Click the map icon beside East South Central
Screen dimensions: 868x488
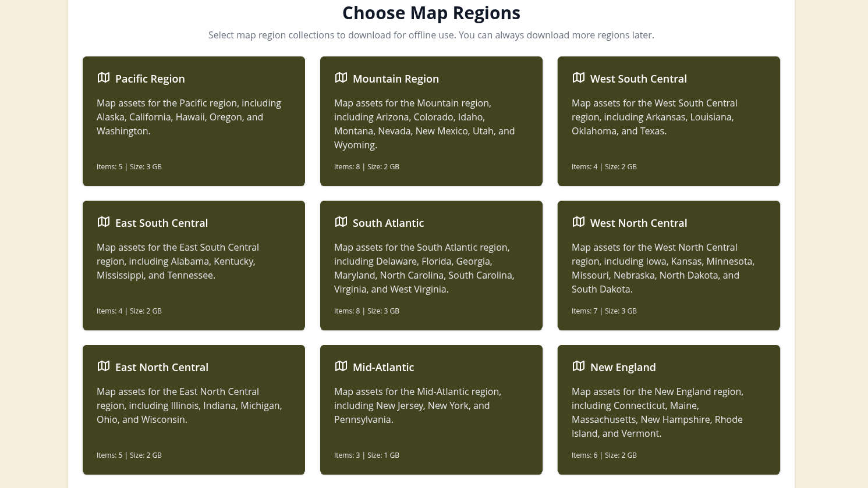coord(104,222)
